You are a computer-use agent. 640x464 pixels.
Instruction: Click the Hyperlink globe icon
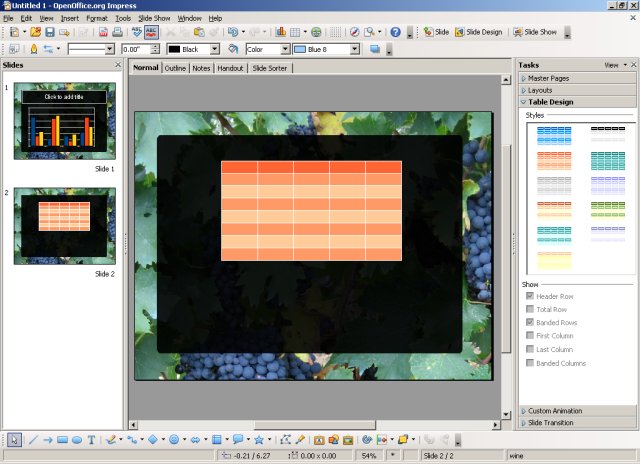(x=316, y=32)
